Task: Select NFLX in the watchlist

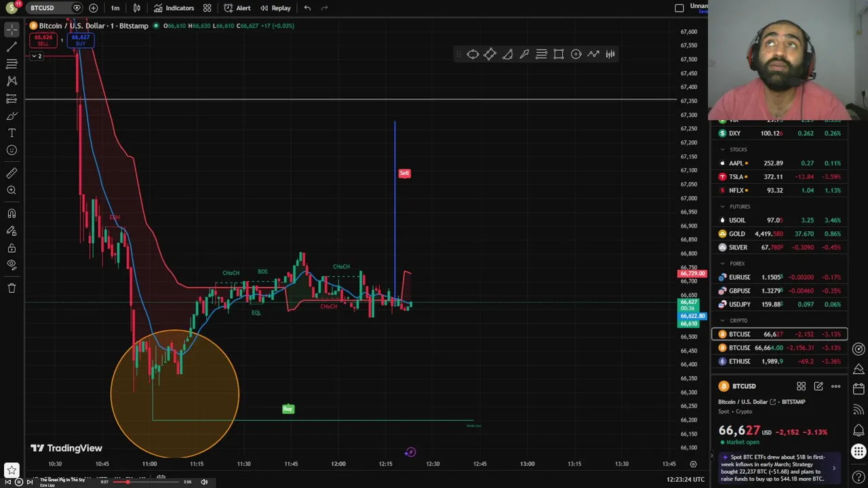Action: click(779, 190)
